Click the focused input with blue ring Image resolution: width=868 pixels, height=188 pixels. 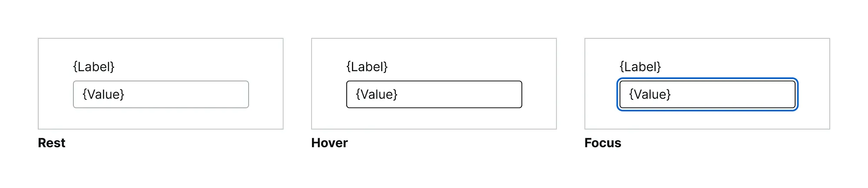click(x=707, y=94)
